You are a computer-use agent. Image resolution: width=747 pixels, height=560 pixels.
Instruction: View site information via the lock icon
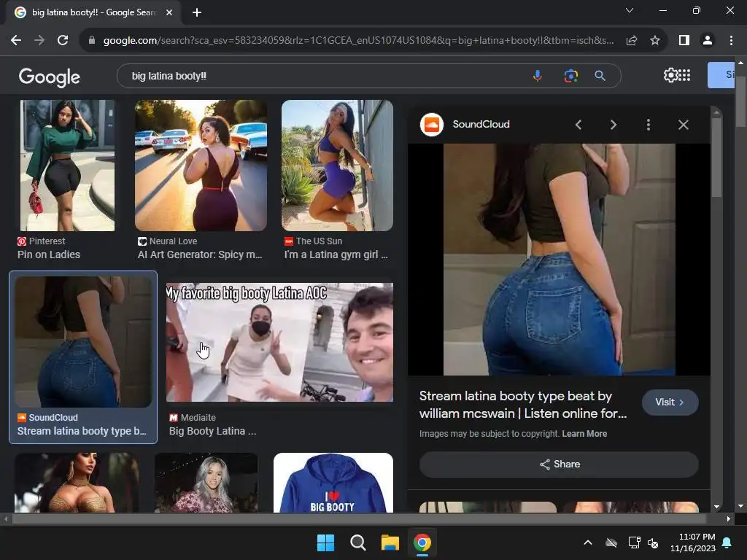tap(92, 41)
